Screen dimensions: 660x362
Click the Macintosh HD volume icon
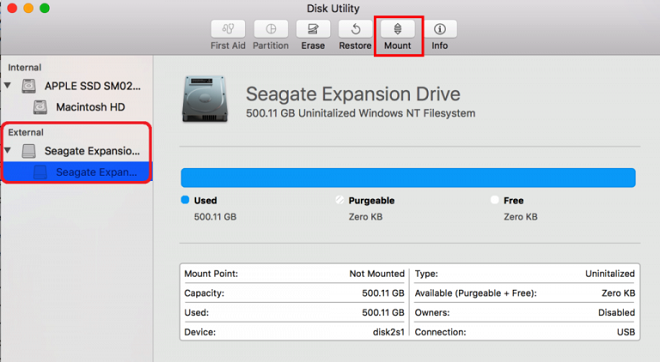click(x=40, y=107)
